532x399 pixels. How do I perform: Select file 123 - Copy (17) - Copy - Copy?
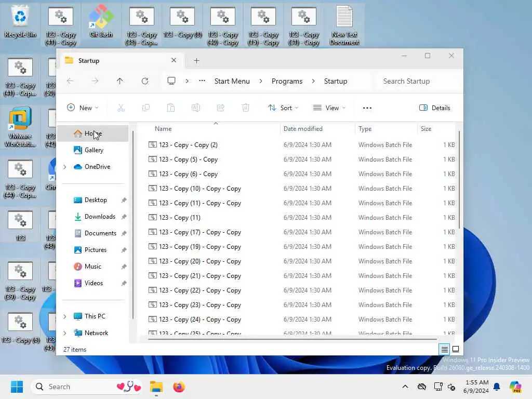301,232
